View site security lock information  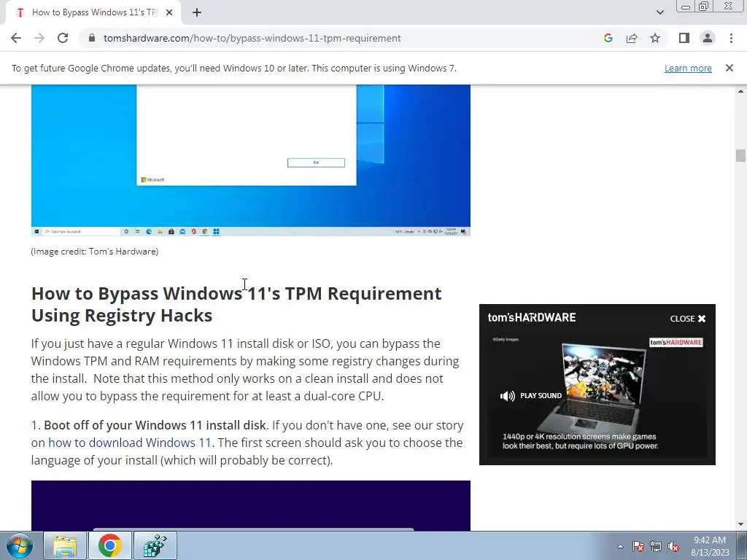[x=92, y=38]
